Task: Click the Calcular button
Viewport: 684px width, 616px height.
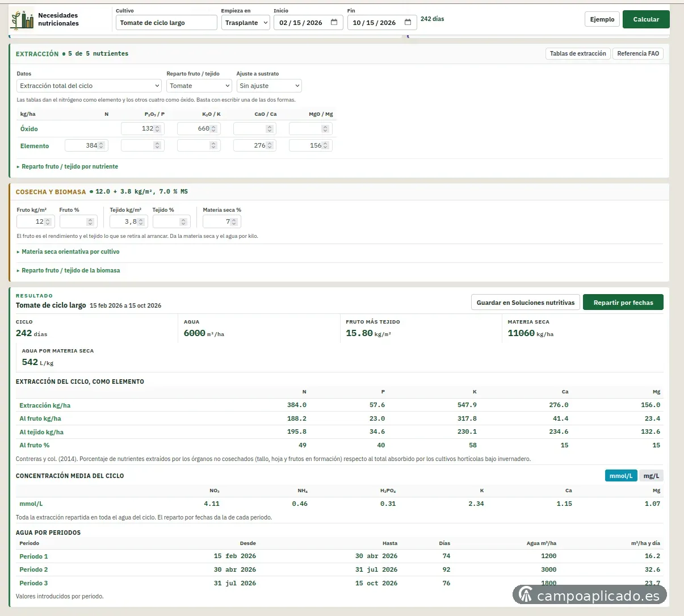Action: point(646,19)
